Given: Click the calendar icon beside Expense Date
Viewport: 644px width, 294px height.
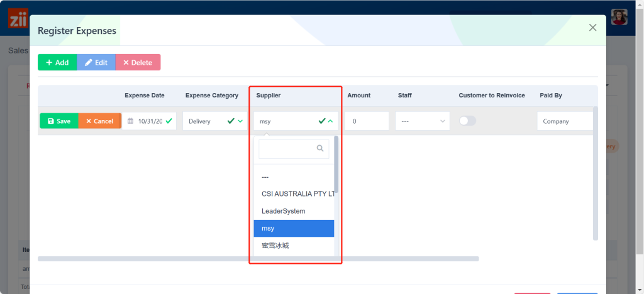Looking at the screenshot, I should 130,121.
